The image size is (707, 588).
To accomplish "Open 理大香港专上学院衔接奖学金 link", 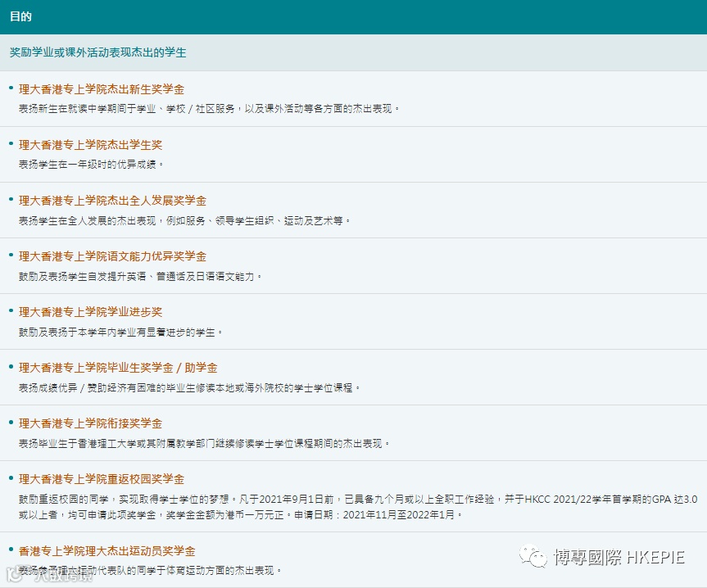I will point(90,423).
